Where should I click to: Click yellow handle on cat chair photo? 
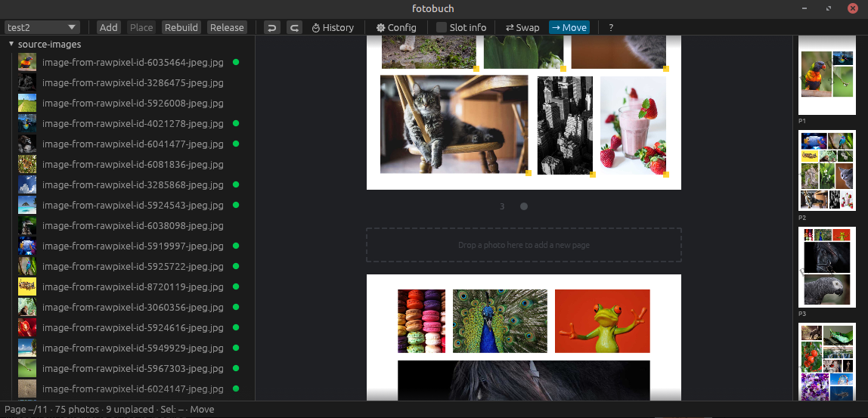[528, 173]
